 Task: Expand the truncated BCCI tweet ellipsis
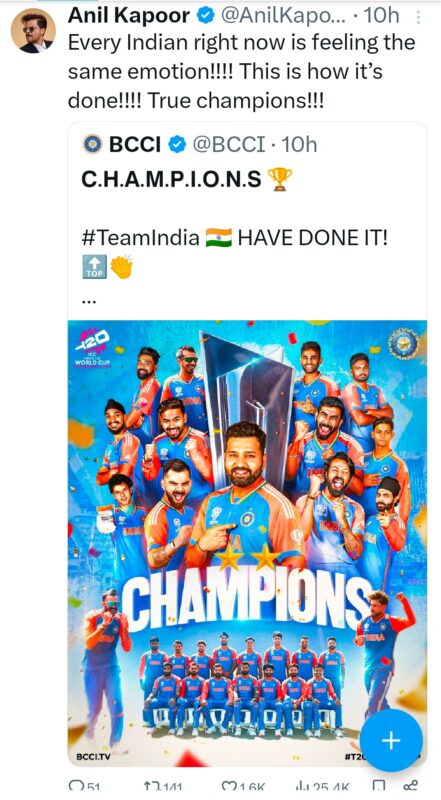pyautogui.click(x=89, y=301)
